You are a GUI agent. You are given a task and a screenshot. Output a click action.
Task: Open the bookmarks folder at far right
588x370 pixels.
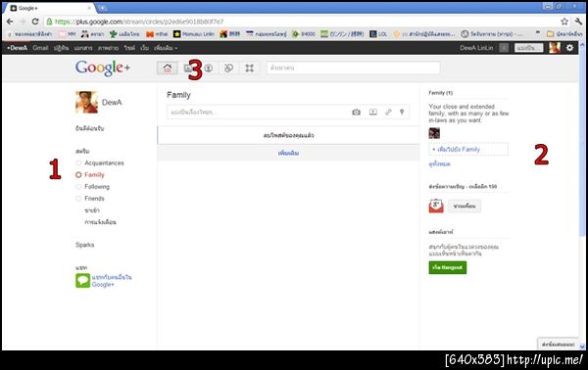click(x=563, y=34)
